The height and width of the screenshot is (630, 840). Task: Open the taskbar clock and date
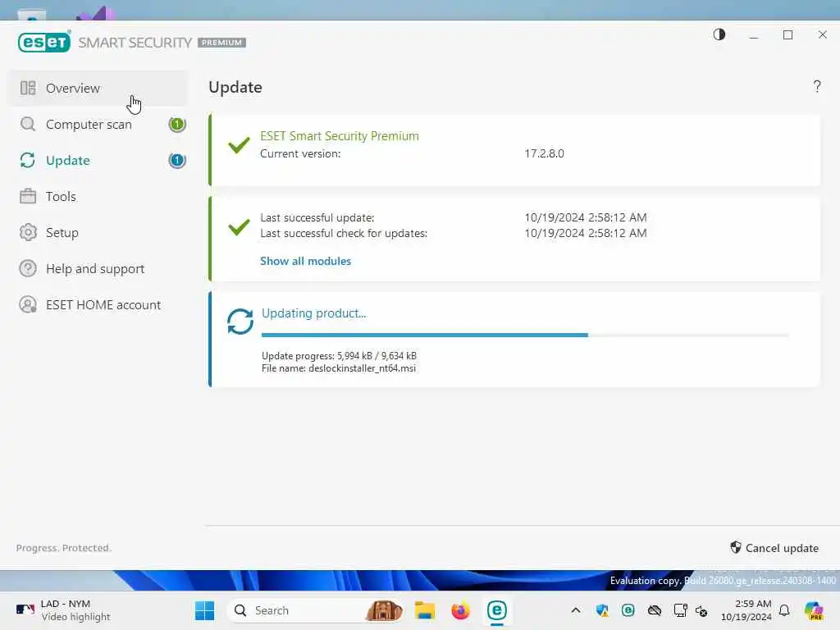(746, 610)
